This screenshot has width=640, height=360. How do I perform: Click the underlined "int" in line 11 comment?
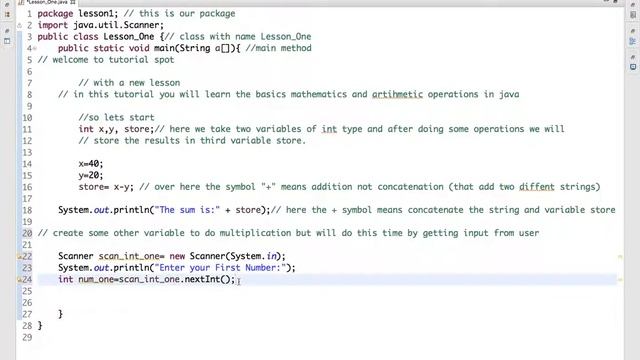click(x=329, y=129)
